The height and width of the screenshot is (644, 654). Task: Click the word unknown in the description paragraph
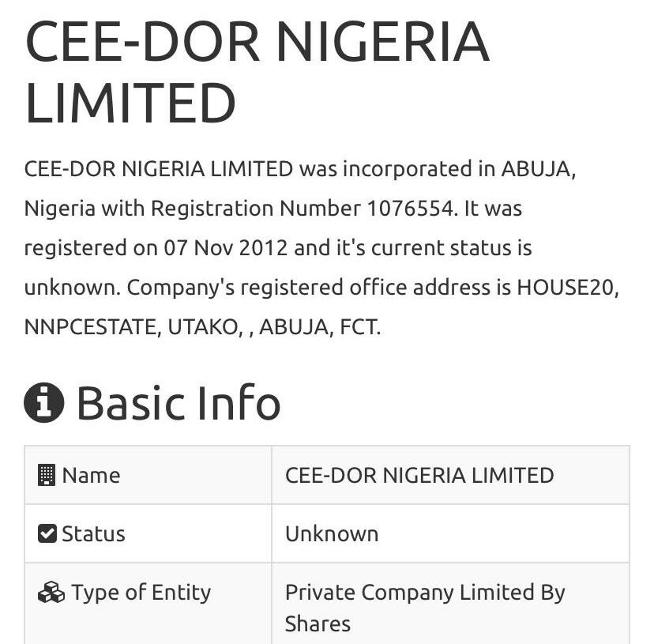(x=70, y=287)
